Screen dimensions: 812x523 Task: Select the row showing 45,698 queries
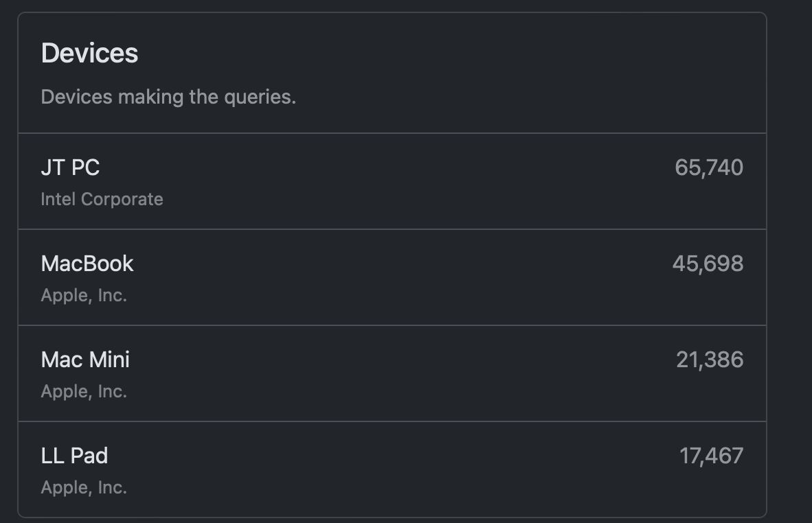(x=392, y=278)
